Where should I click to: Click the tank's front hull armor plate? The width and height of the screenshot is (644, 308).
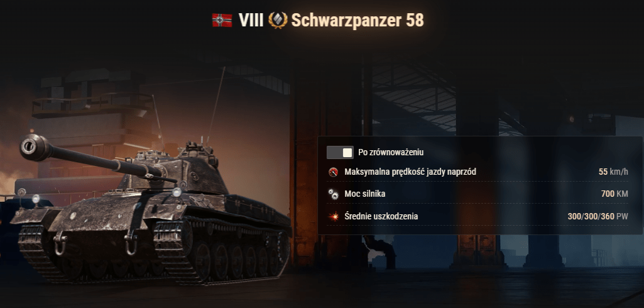99,214
